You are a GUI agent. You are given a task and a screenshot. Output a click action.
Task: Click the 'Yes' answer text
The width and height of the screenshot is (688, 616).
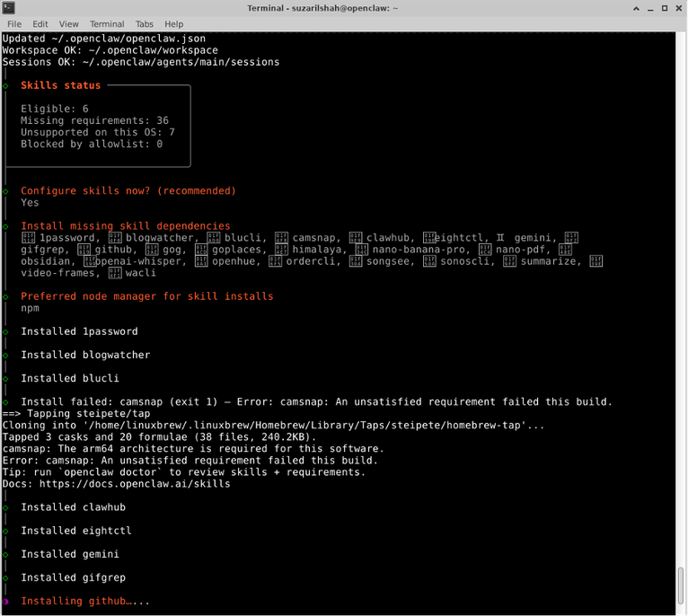pyautogui.click(x=30, y=203)
